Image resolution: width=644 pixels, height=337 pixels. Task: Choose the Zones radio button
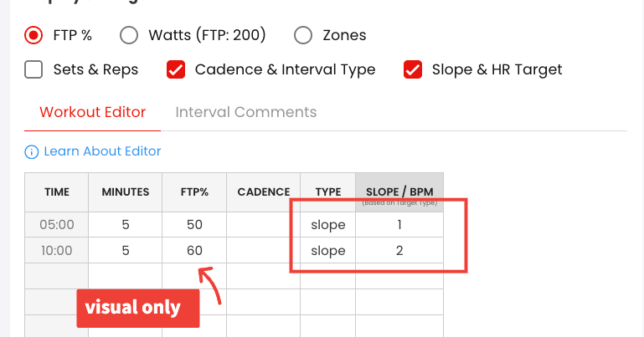pos(303,35)
